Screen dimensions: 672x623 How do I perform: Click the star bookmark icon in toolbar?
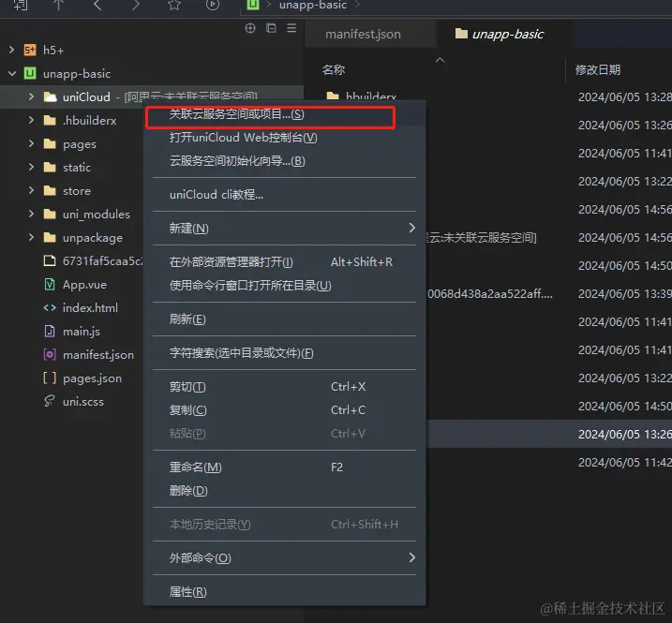[x=174, y=5]
